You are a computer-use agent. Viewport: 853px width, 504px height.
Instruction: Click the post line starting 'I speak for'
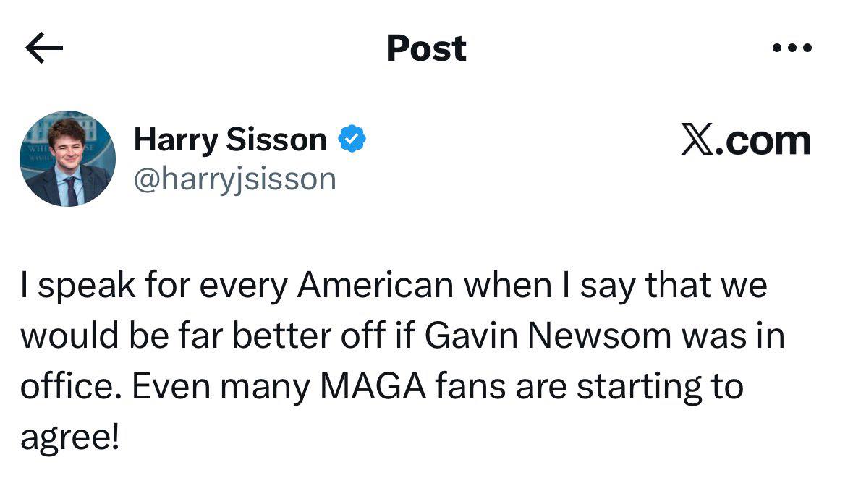(394, 286)
